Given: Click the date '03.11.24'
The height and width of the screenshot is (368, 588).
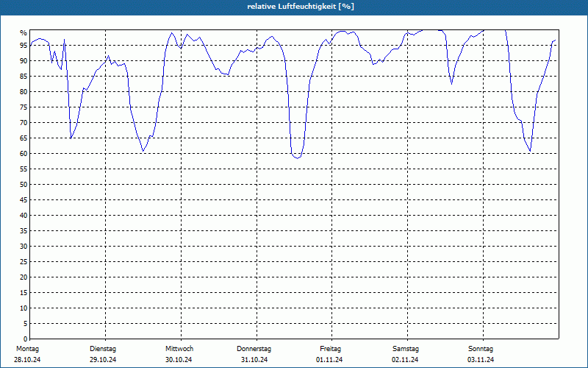Looking at the screenshot, I should (x=481, y=360).
